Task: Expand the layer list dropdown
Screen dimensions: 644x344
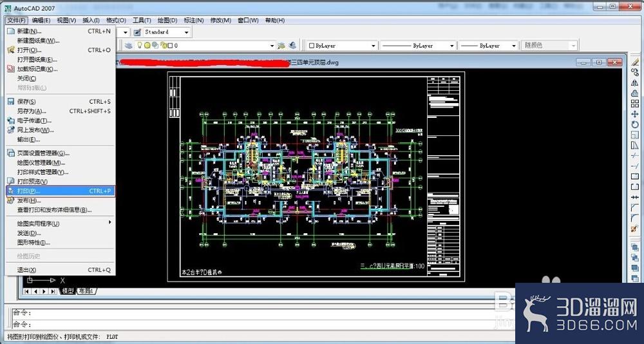Action: 272,46
